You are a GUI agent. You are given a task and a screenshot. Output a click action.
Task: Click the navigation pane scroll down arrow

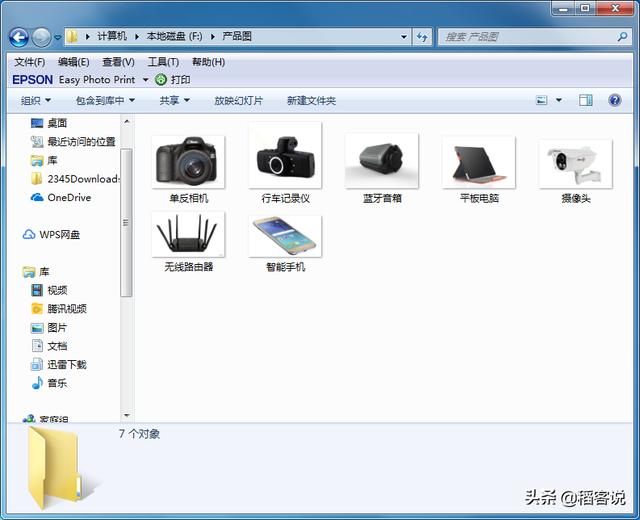pyautogui.click(x=127, y=416)
